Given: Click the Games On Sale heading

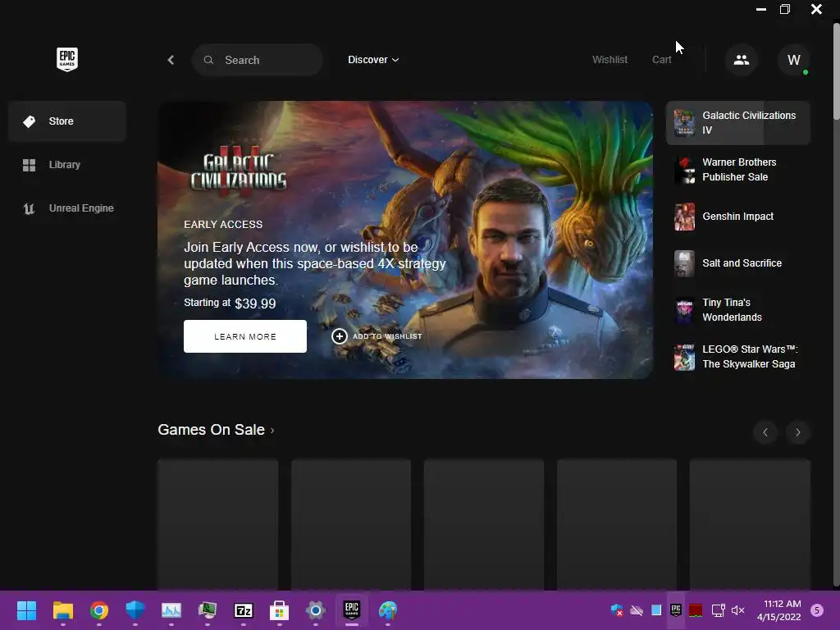Looking at the screenshot, I should pyautogui.click(x=211, y=430).
